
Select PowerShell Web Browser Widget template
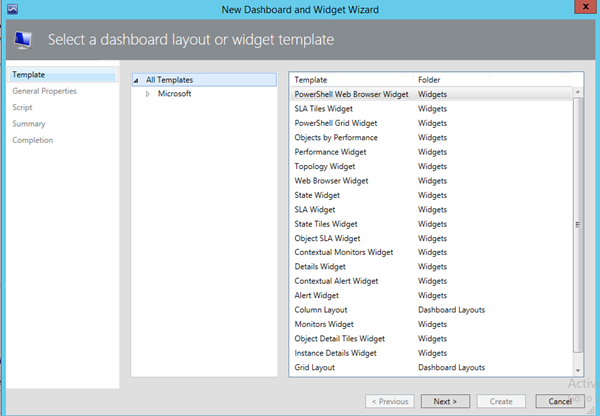tap(351, 94)
